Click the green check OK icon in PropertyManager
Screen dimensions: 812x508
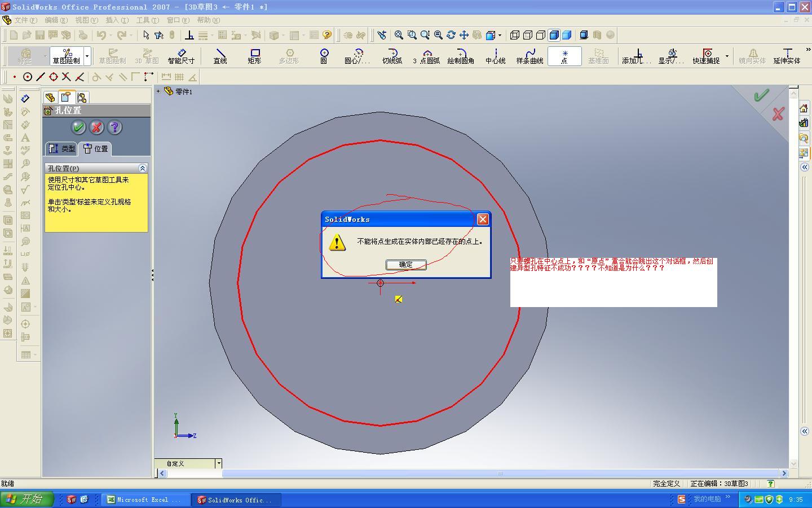click(x=78, y=128)
